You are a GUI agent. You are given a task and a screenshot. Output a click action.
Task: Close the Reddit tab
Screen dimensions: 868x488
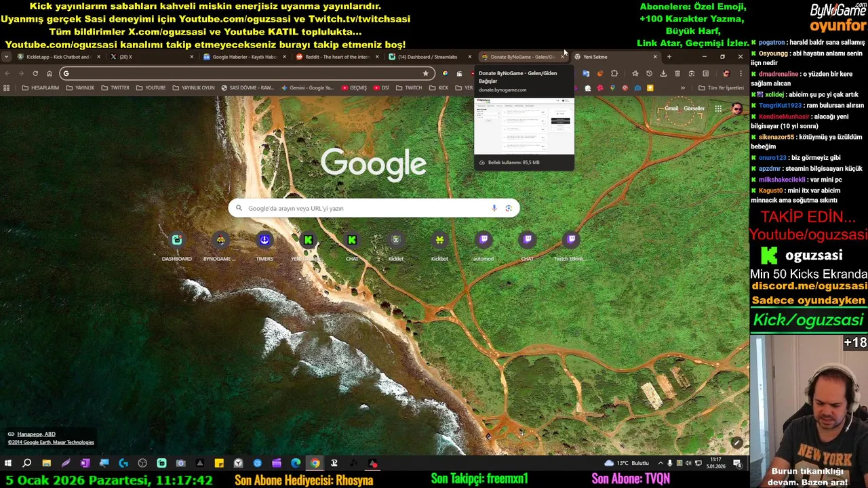pyautogui.click(x=376, y=57)
